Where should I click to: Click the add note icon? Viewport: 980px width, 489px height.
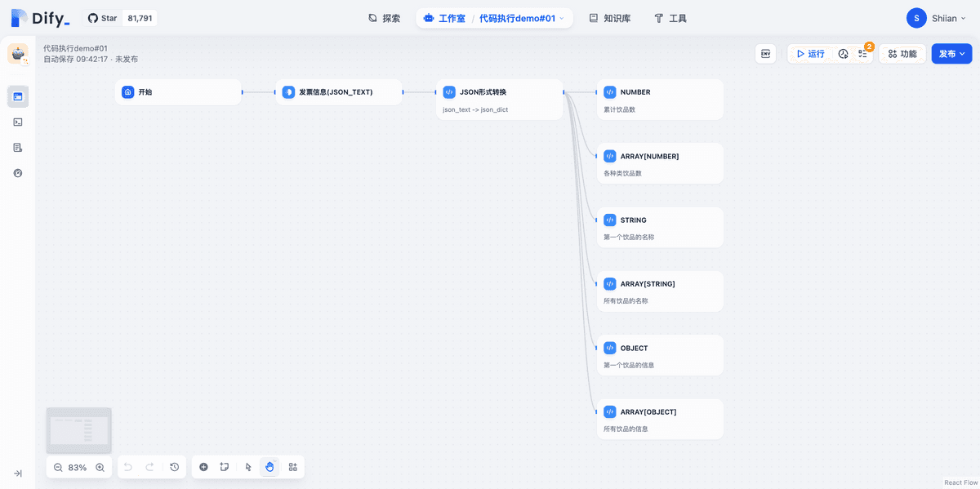[x=225, y=467]
